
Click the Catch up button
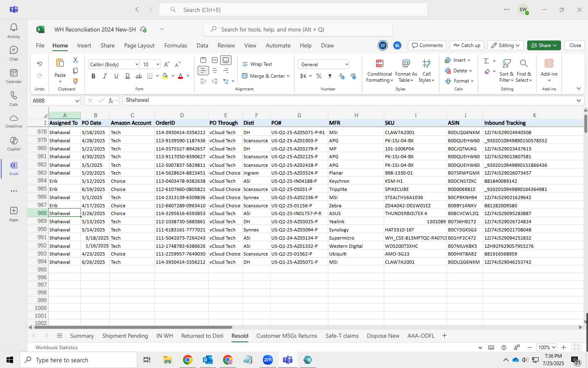point(467,45)
